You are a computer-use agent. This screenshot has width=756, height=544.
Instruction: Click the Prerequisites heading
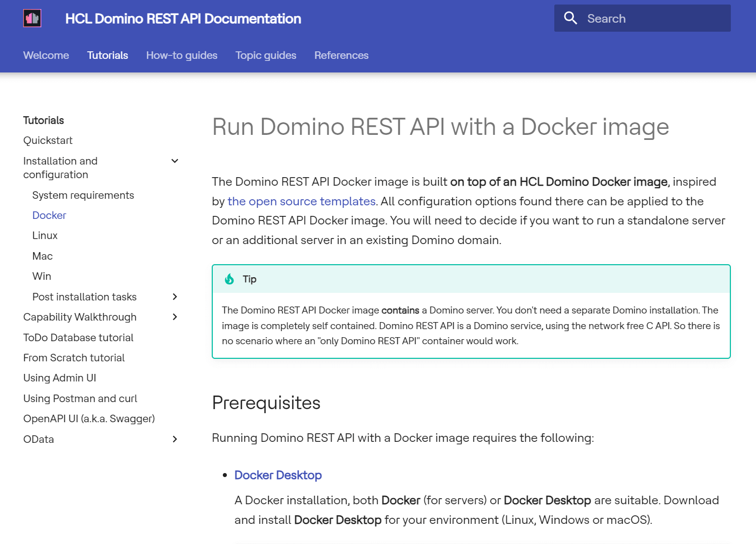coord(266,403)
